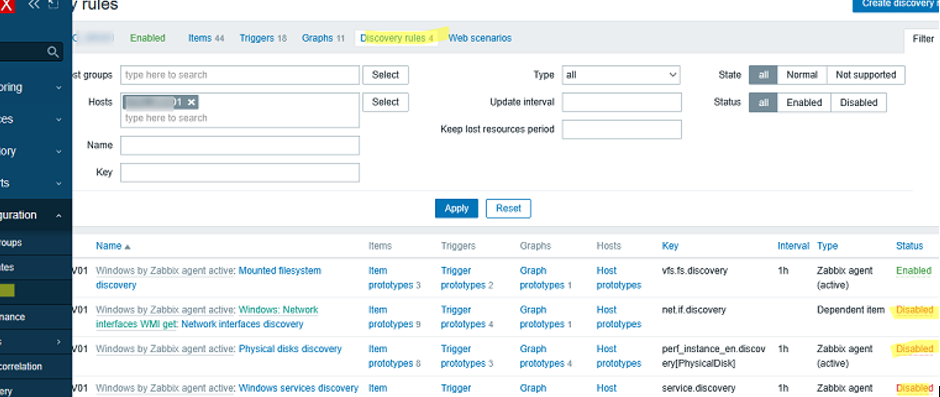Image resolution: width=940 pixels, height=397 pixels.
Task: Expand the Monitoring menu chevron
Action: pos(59,88)
